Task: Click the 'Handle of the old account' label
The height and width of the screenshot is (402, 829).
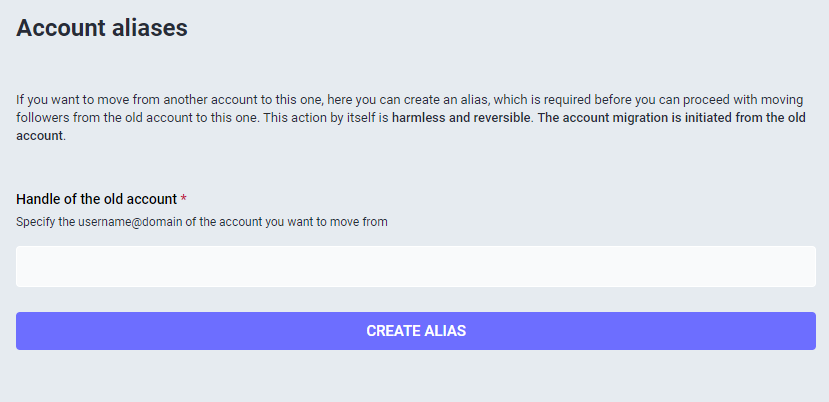Action: point(96,199)
